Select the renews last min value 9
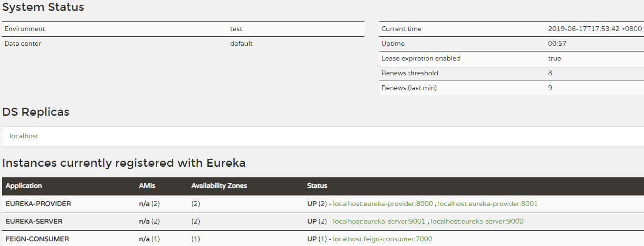Image resolution: width=644 pixels, height=246 pixels. pyautogui.click(x=550, y=88)
